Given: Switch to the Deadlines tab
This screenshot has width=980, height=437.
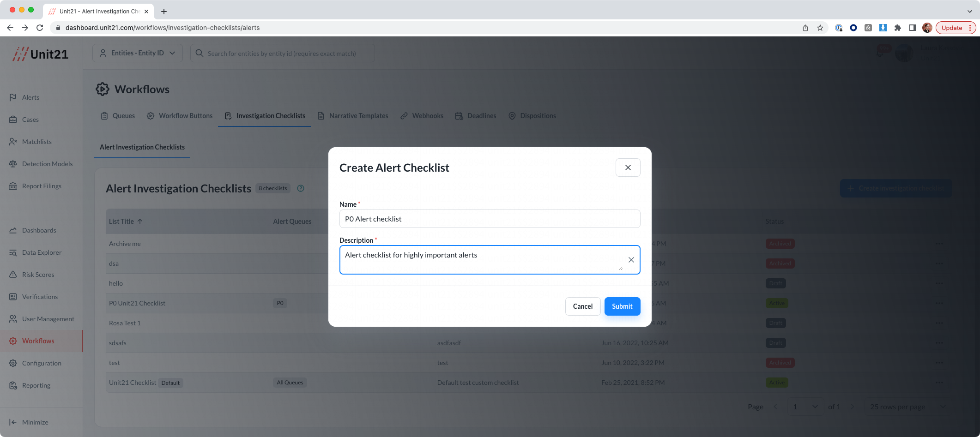Looking at the screenshot, I should point(481,116).
